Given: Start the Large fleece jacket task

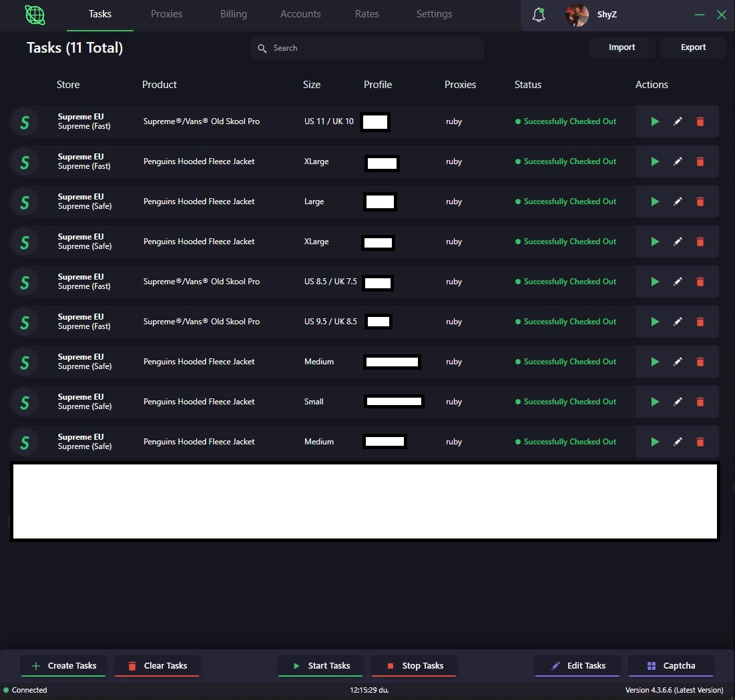Looking at the screenshot, I should 655,202.
